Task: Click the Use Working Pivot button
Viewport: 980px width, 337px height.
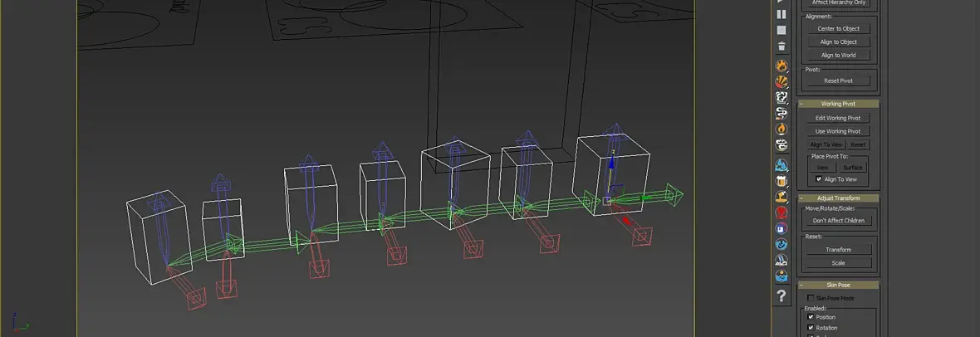Action: (x=838, y=131)
